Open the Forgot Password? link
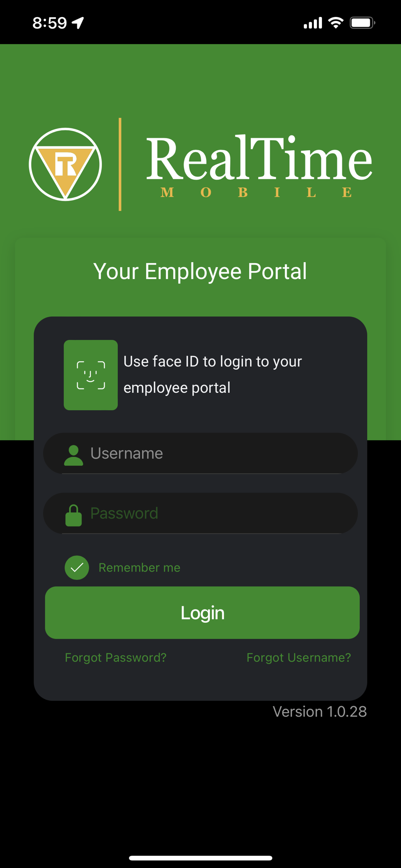 click(x=115, y=658)
